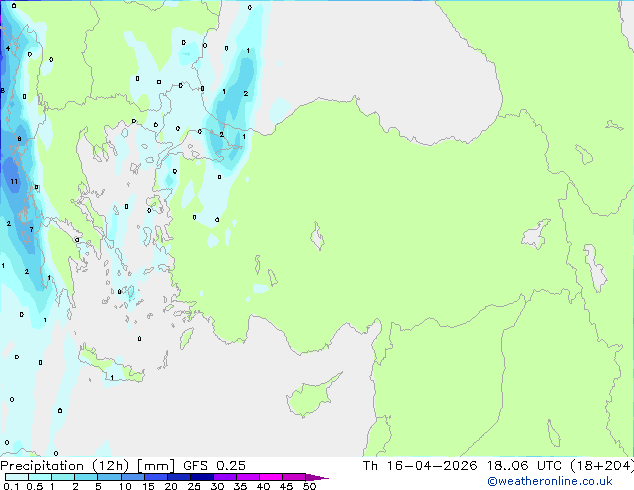Viewport: 634px width, 490px height.
Task: Select the 1–2 mm legend color swatch
Action: point(63,477)
